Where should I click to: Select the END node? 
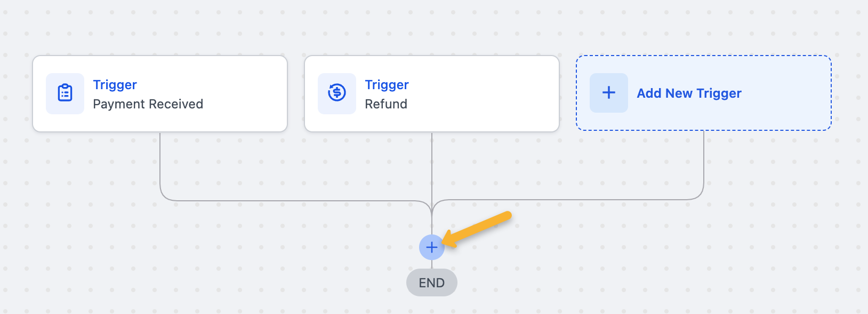tap(431, 282)
